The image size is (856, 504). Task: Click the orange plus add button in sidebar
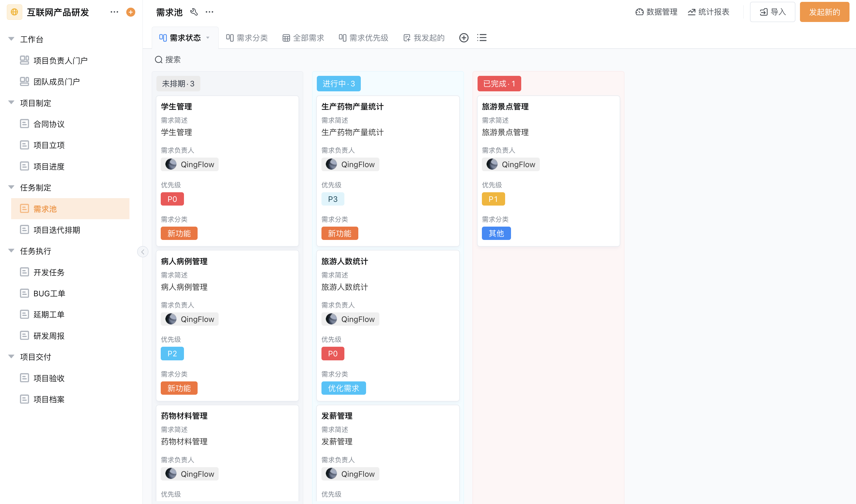131,12
